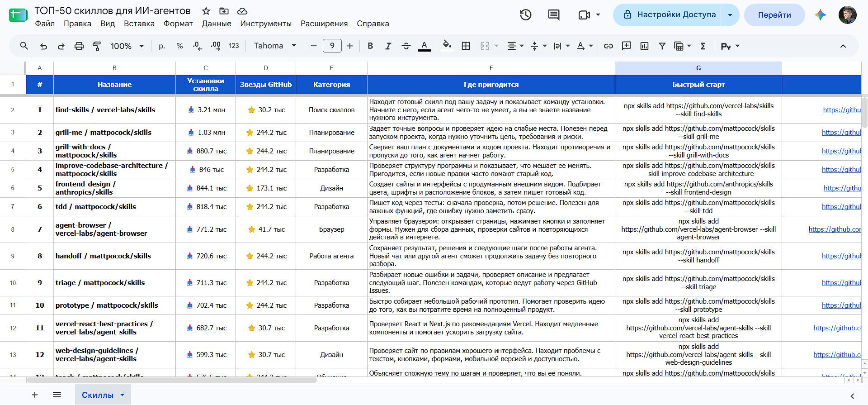Print the spreadsheet
The height and width of the screenshot is (405, 868).
pyautogui.click(x=79, y=46)
